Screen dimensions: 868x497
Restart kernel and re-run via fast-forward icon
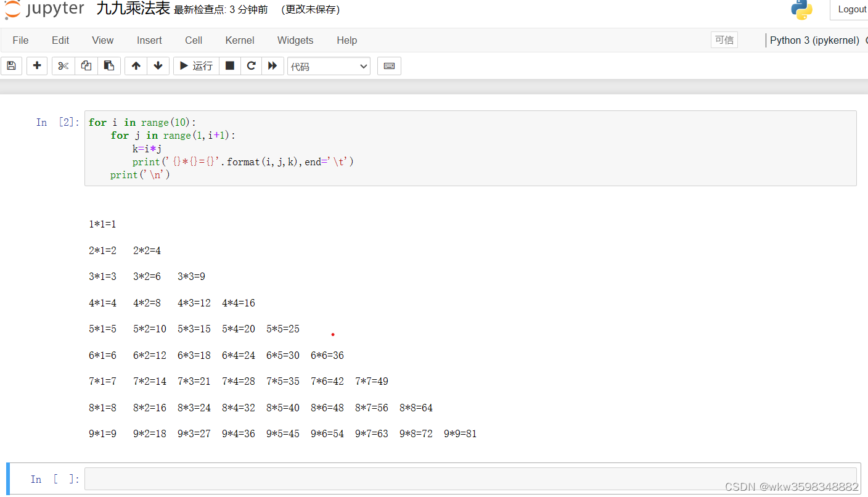[272, 66]
